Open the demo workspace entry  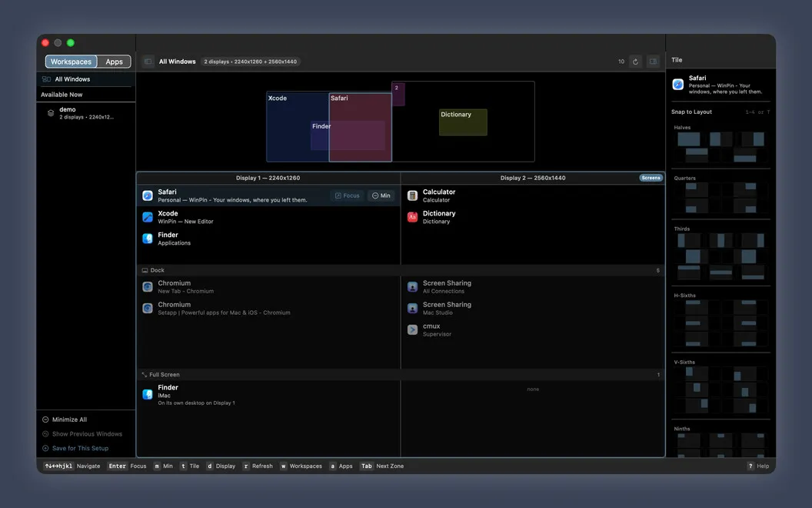86,113
